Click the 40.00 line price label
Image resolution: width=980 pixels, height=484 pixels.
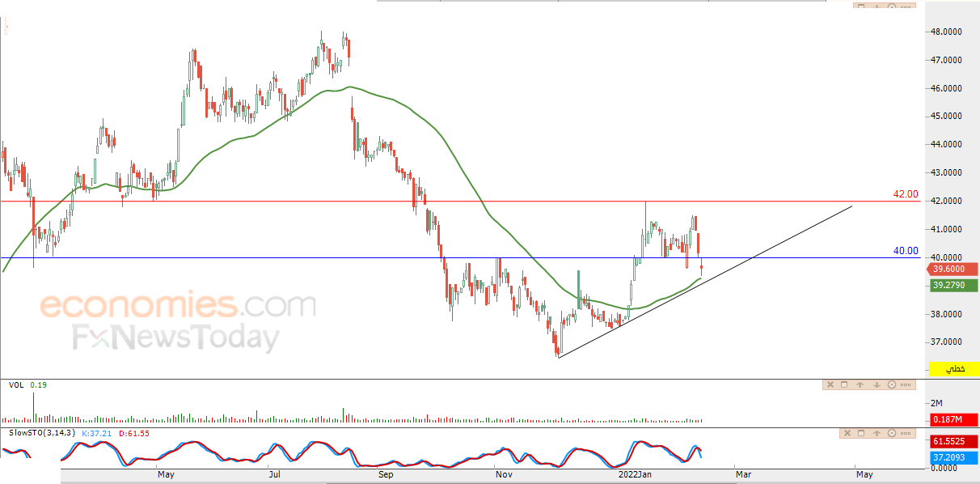[906, 251]
